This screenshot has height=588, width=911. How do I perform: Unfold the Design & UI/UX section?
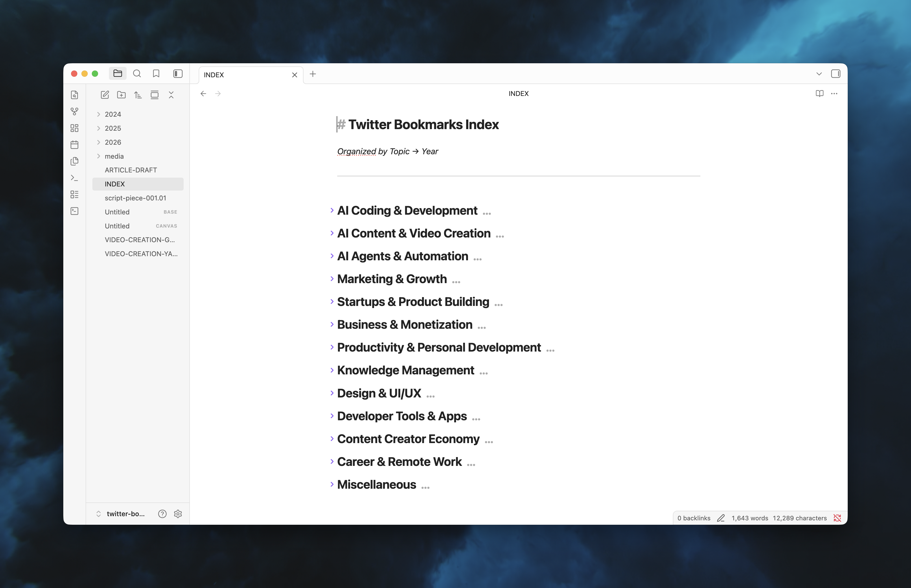tap(332, 393)
